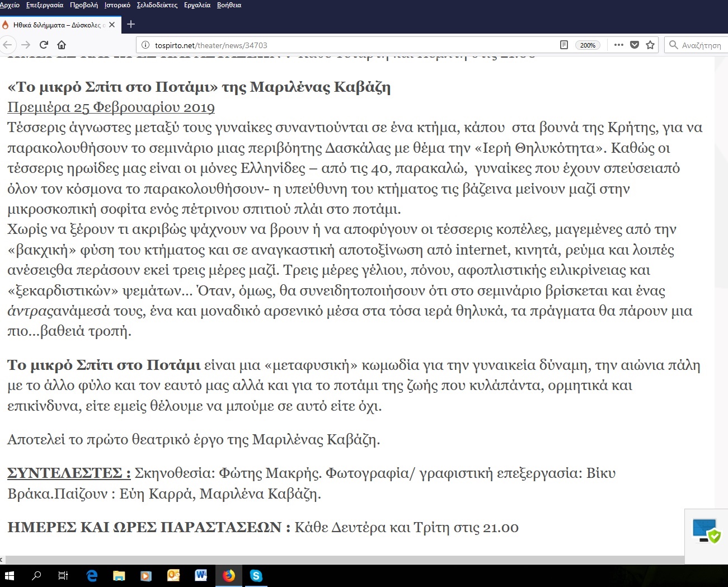Image resolution: width=728 pixels, height=587 pixels.
Task: Click sentence Αποτελεί το πρώτο θεατρικό έργο
Action: (194, 439)
